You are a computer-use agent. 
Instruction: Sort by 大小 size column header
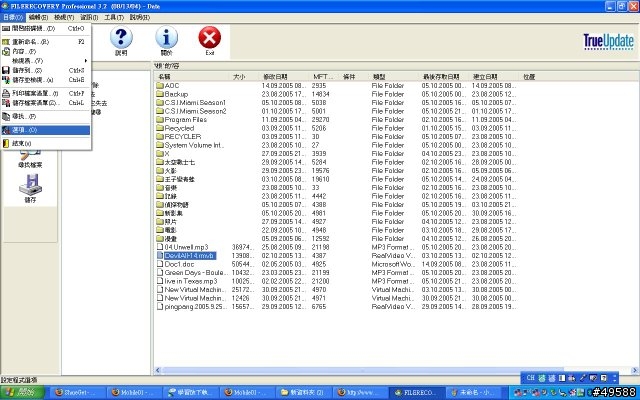[244, 76]
